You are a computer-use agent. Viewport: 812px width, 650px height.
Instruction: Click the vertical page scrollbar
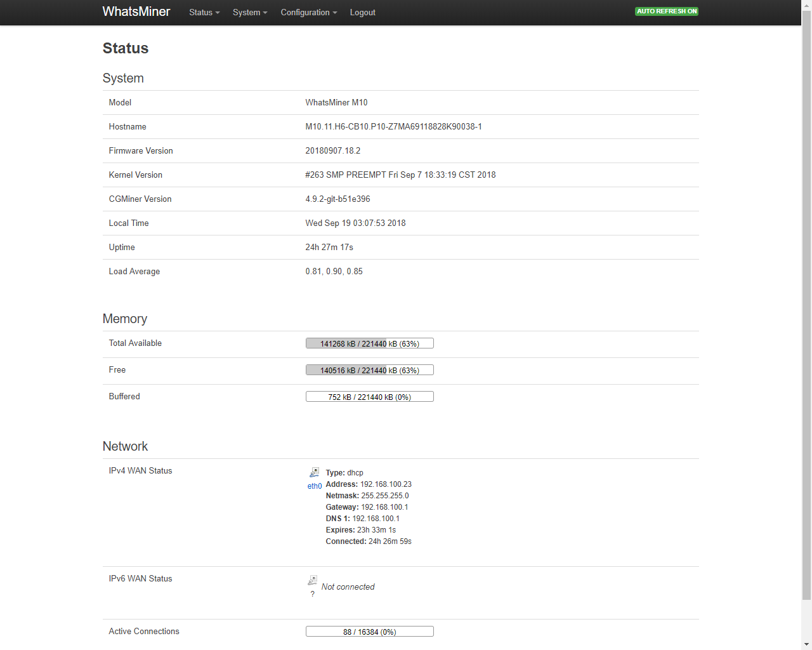[x=806, y=305]
